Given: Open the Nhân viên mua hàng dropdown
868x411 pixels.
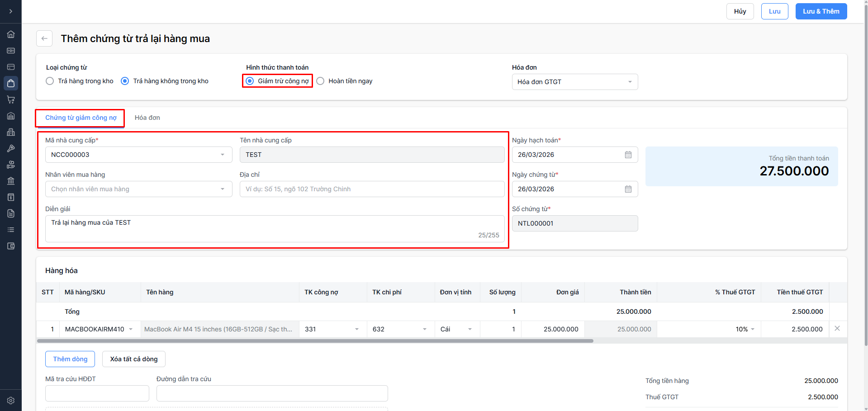Looking at the screenshot, I should 138,189.
